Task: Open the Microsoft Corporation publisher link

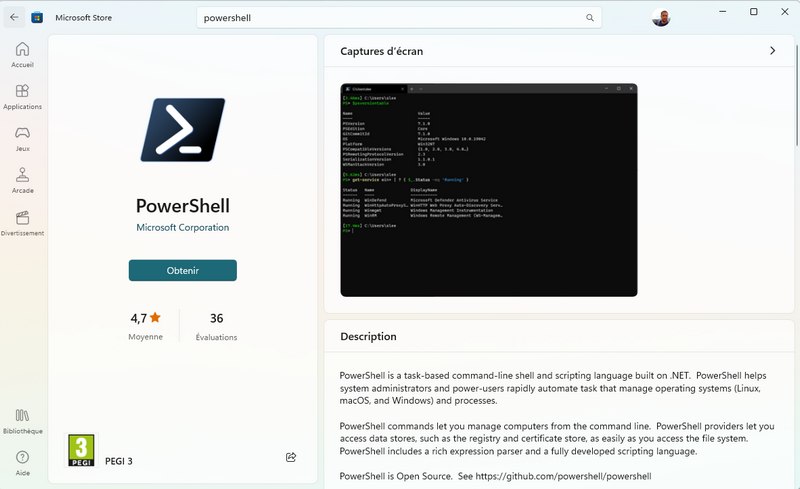Action: [x=183, y=228]
